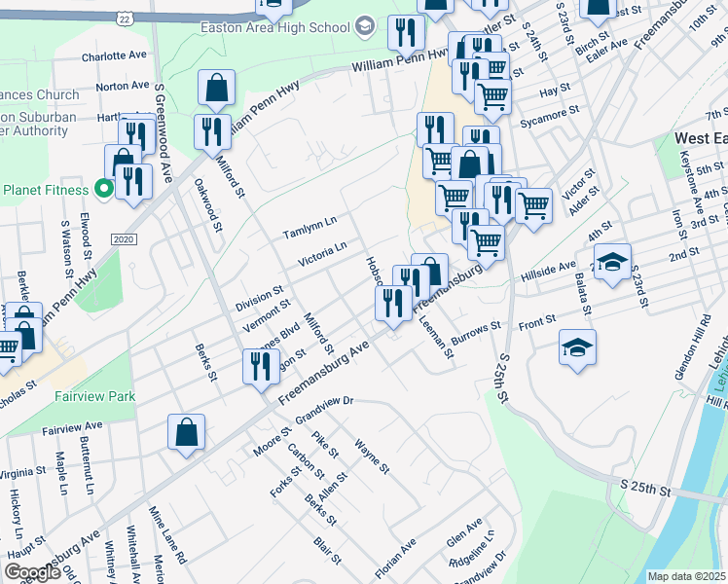Click the Mine Lane Rd label
The width and height of the screenshot is (728, 584).
(167, 535)
